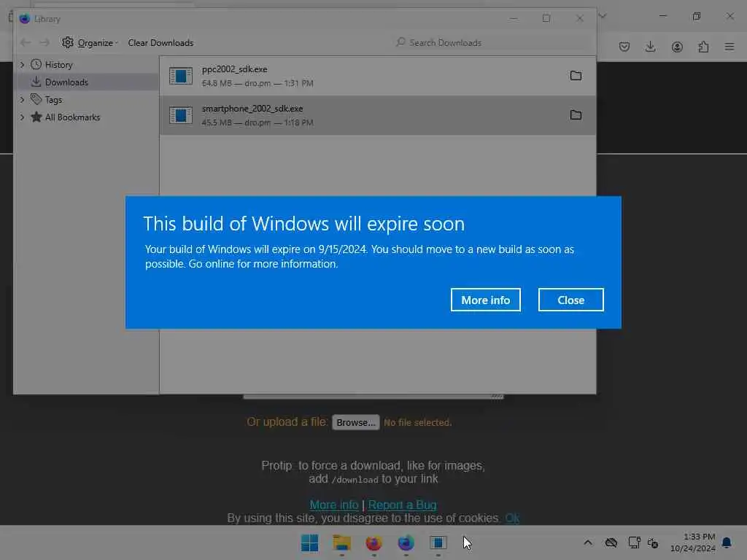Open Pocket from browser toolbar
747x560 pixels.
[x=624, y=47]
